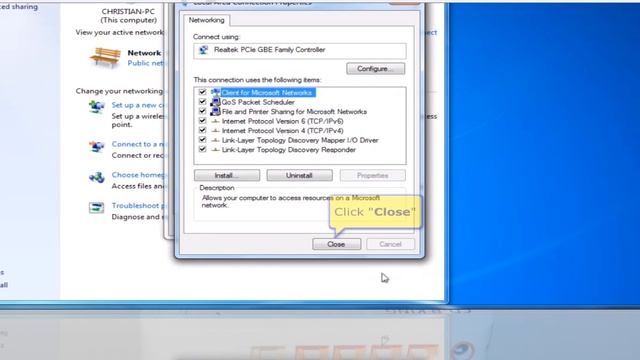This screenshot has width=640, height=360.
Task: Open the Public network link
Action: click(x=145, y=63)
